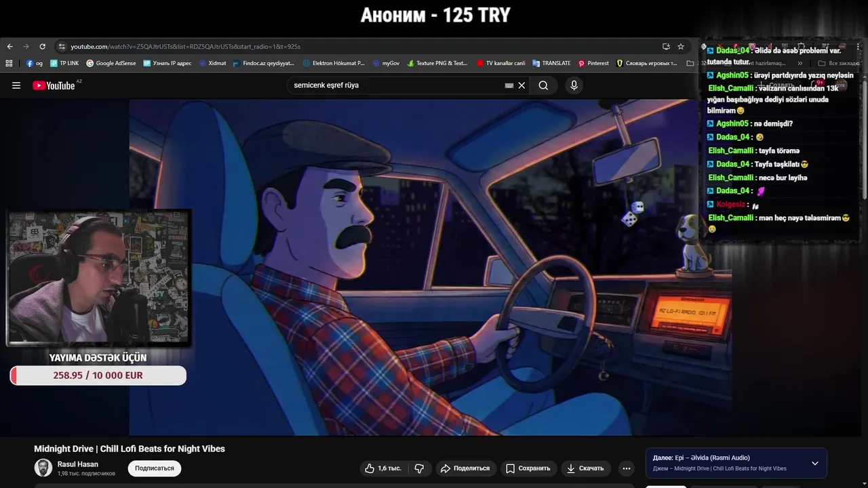
Task: Click the video title 'Midnight Drive'
Action: point(130,449)
